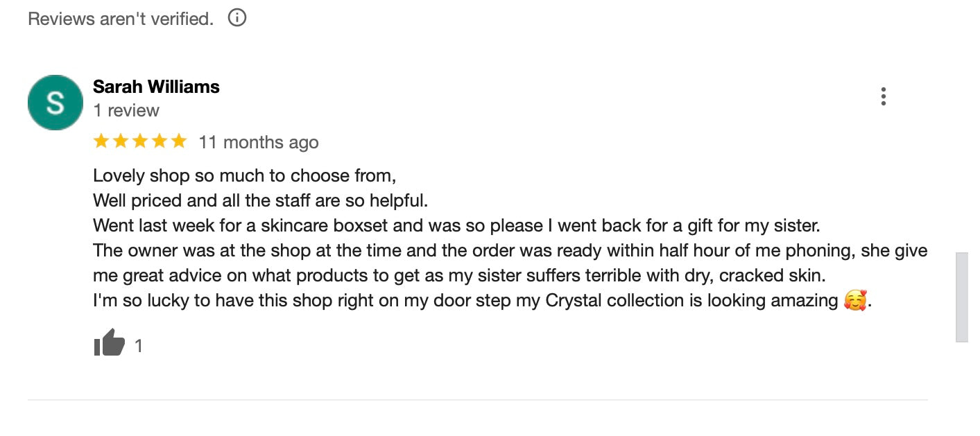The height and width of the screenshot is (436, 980).
Task: Click the "The owner was at the shop" line
Action: (x=510, y=250)
